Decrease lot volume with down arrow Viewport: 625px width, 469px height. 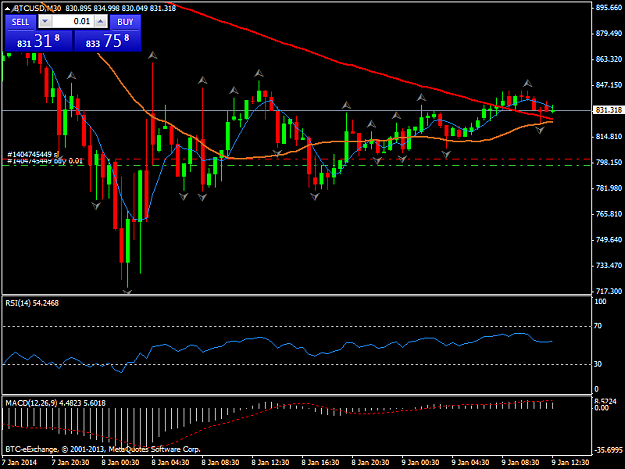45,22
